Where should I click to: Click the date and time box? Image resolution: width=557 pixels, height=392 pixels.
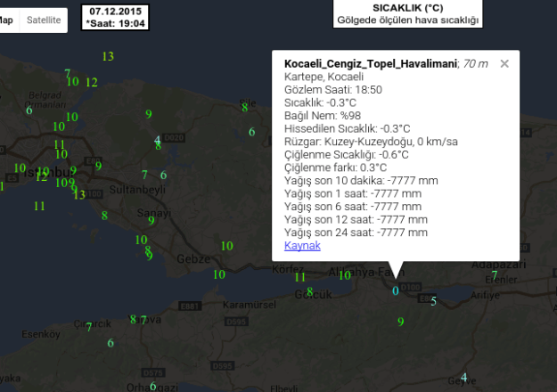[116, 16]
